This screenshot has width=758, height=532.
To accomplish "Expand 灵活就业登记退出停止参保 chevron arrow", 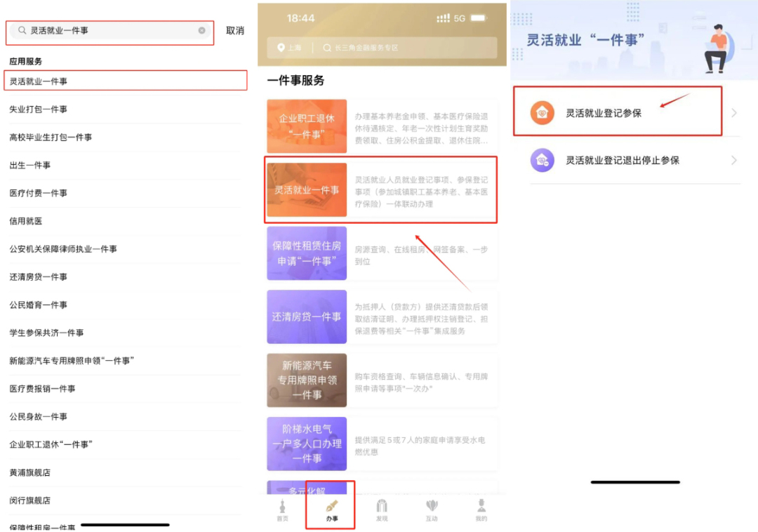I will [734, 160].
